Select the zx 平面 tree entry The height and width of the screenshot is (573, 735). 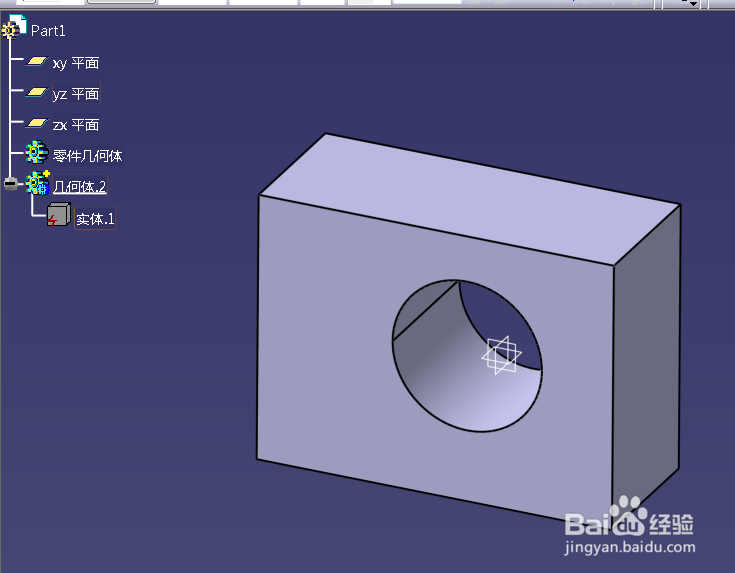pyautogui.click(x=75, y=125)
